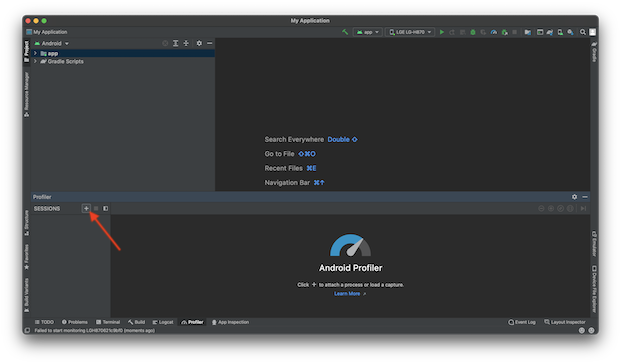The width and height of the screenshot is (621, 364).
Task: Open the AVD Manager device icon
Action: [560, 32]
